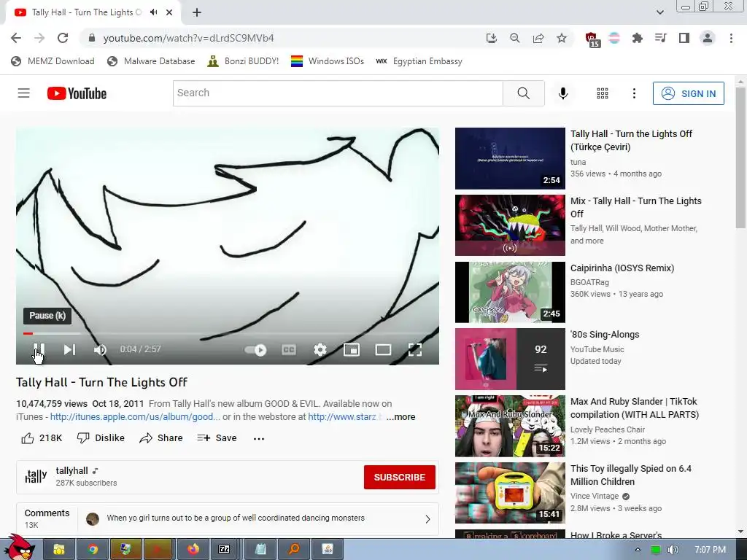747x560 pixels.
Task: Open tallyhall channel name
Action: click(72, 470)
